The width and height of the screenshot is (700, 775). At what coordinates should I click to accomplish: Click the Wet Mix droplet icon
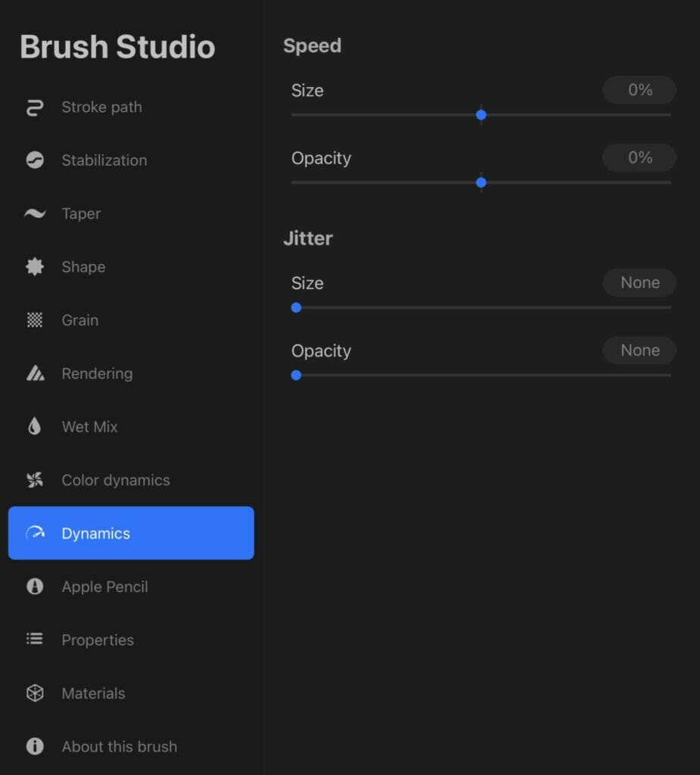coord(35,426)
